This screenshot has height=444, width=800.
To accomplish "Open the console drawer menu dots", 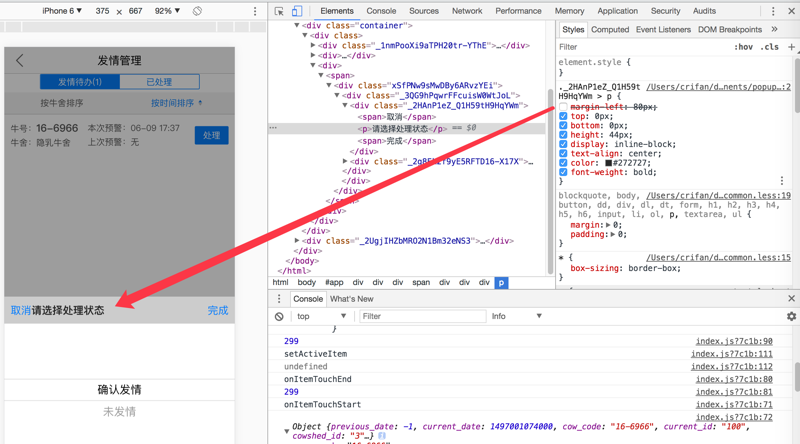I will coord(279,299).
